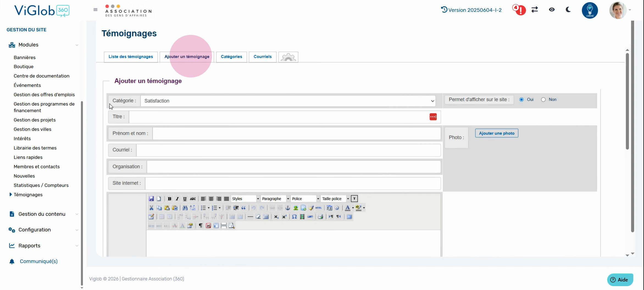The image size is (644, 290).
Task: Click the scissors Cut icon
Action: tap(151, 208)
